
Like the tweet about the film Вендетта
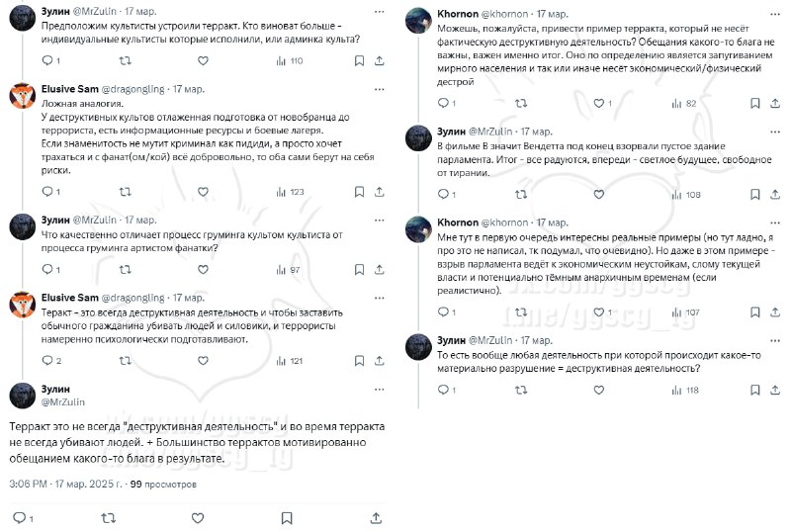[x=596, y=195]
